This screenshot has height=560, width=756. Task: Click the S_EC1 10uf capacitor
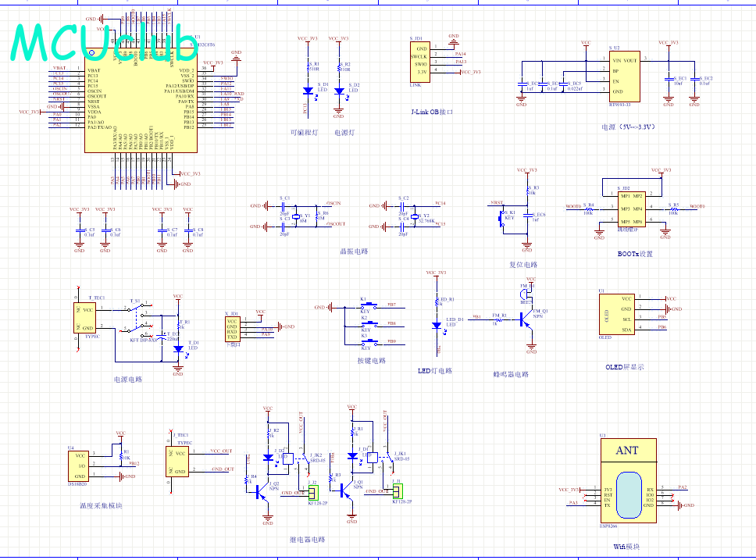coord(669,79)
